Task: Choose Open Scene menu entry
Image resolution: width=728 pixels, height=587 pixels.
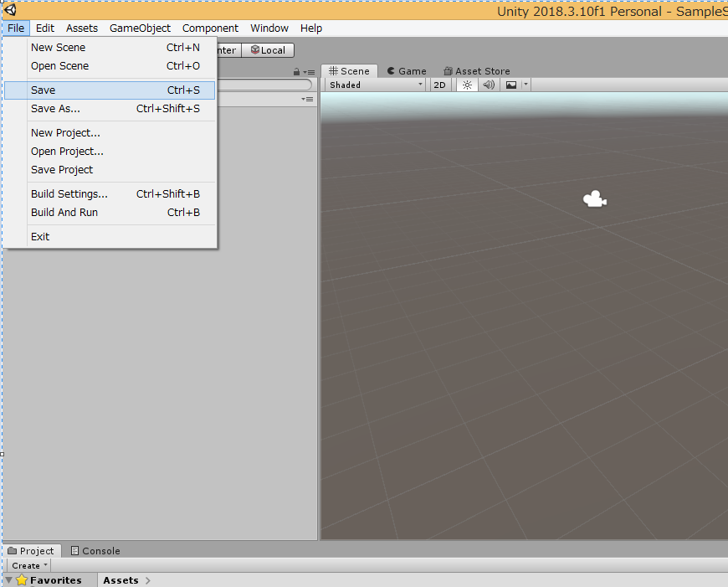Action: [110, 66]
